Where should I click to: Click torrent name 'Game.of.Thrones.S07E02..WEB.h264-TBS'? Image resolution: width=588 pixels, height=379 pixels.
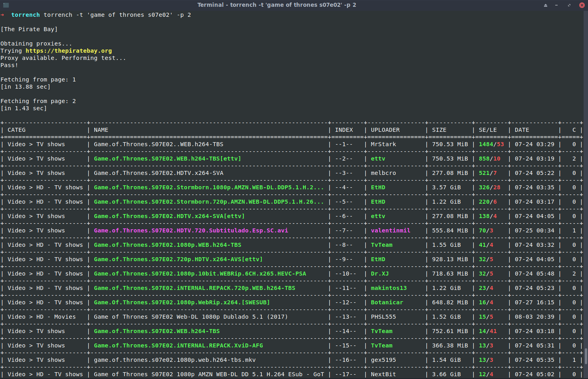coord(159,144)
